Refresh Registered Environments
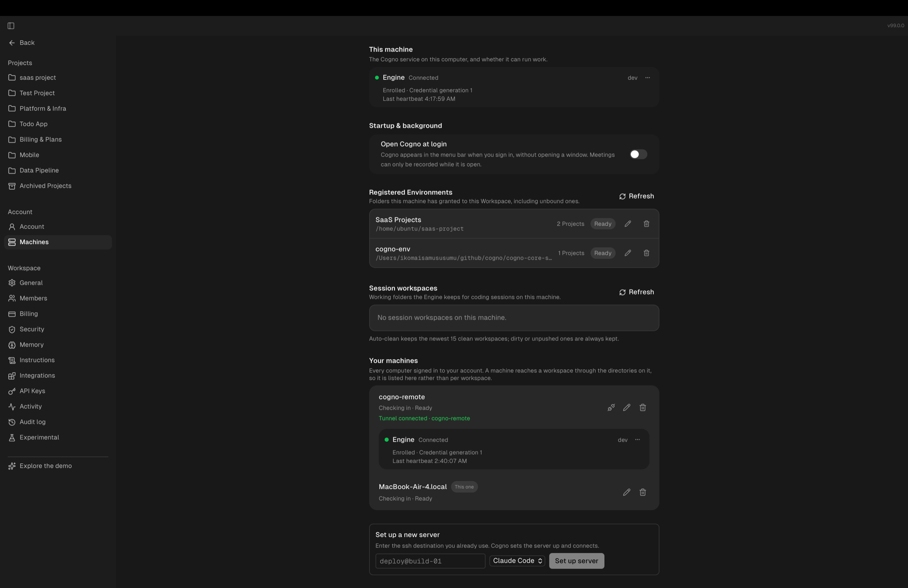Image resolution: width=908 pixels, height=588 pixels. pos(636,196)
